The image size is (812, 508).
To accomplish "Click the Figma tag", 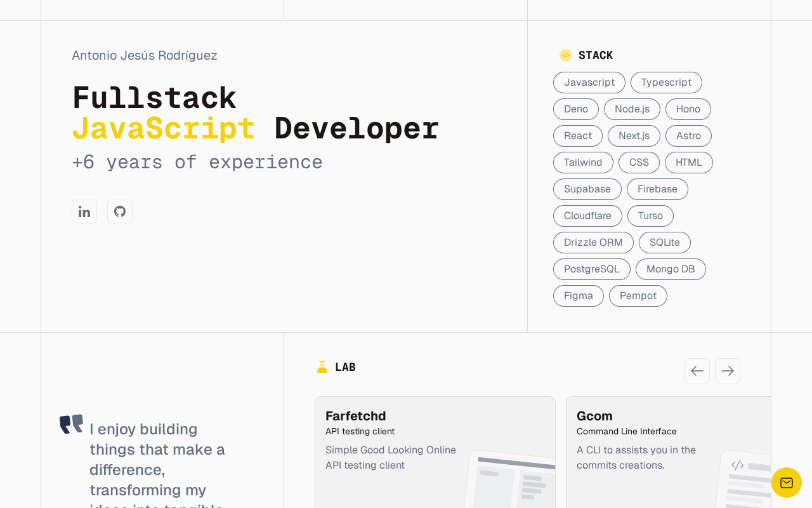I will coord(579,296).
